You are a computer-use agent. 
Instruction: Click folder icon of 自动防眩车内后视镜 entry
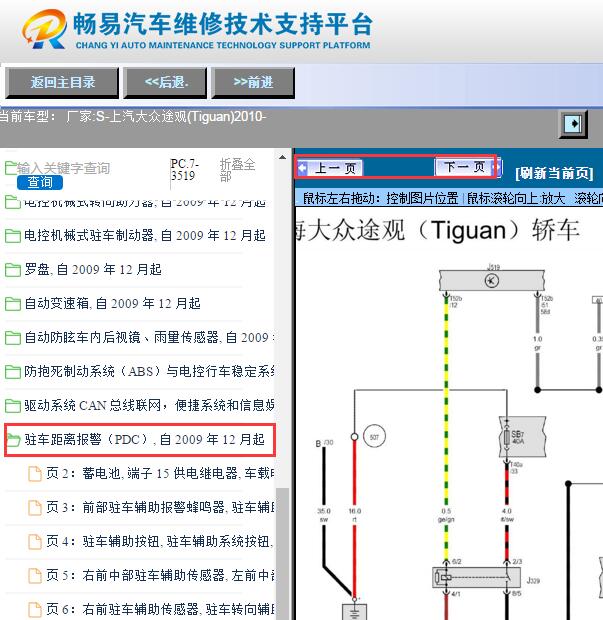[x=13, y=338]
